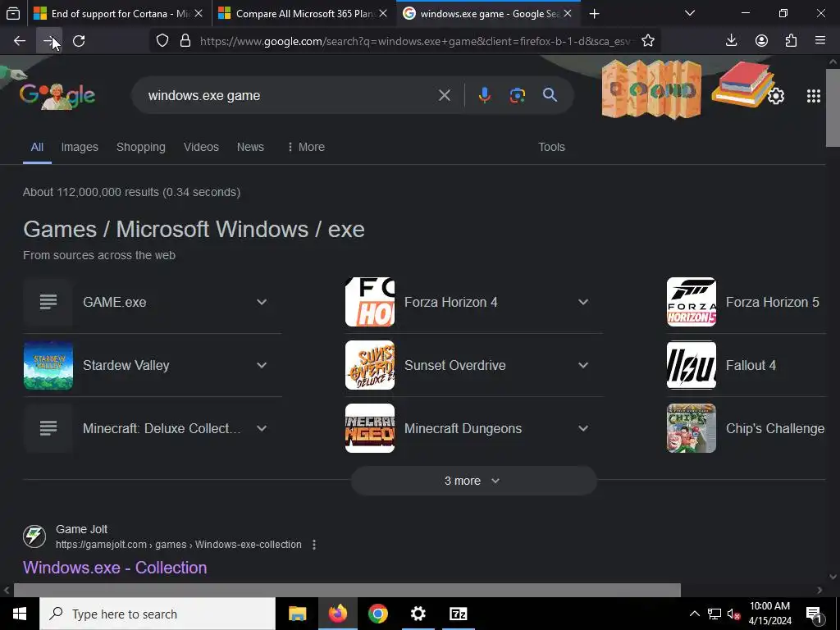
Task: Open Google apps grid
Action: (813, 96)
